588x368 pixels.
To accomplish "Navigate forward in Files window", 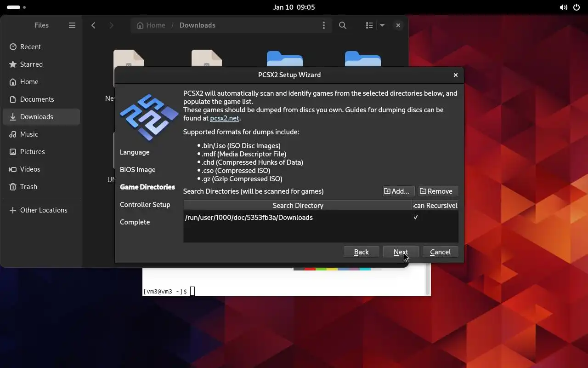I will [111, 25].
